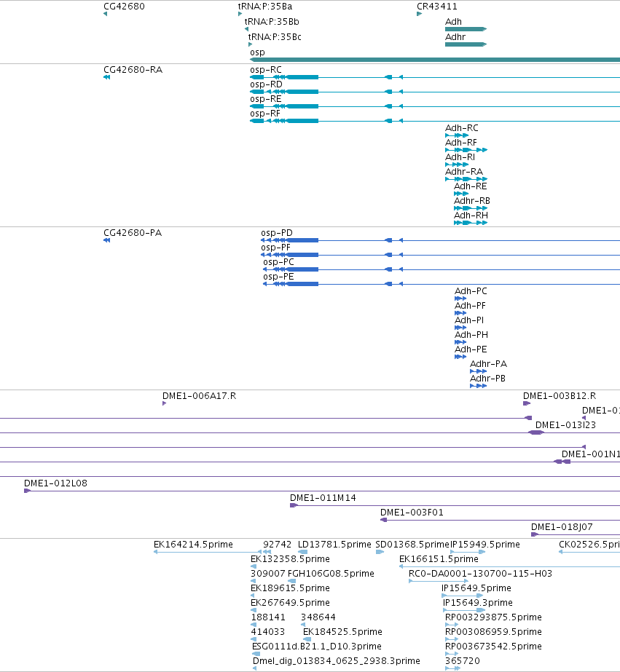620x672 pixels.
Task: Pick the Adh-PH protein feature
Action: [x=460, y=342]
